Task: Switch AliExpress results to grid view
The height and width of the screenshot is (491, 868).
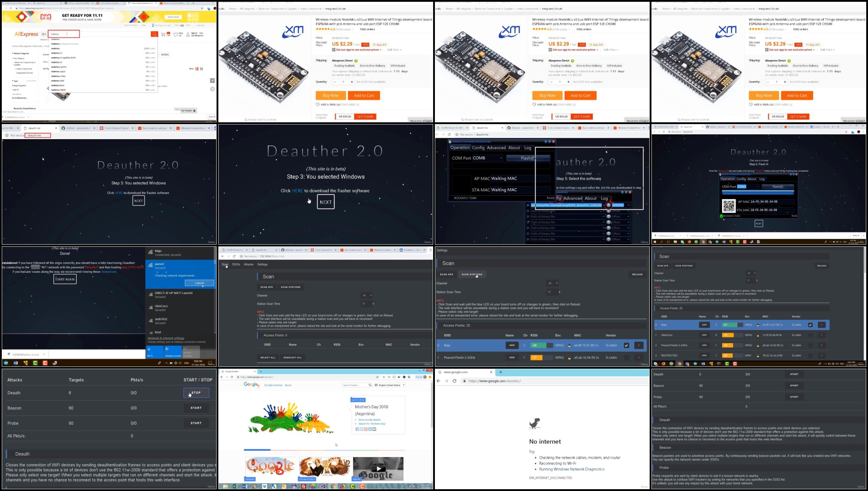Action: pyautogui.click(x=202, y=69)
